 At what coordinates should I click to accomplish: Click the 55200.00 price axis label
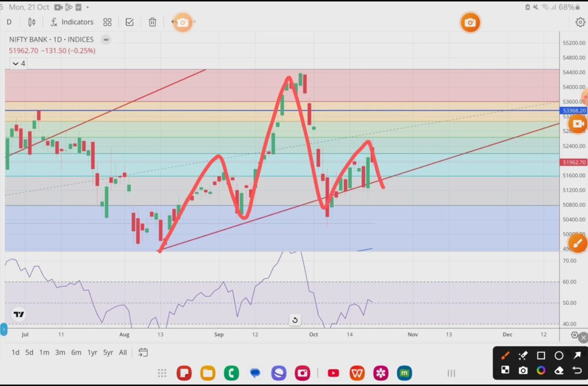[574, 43]
